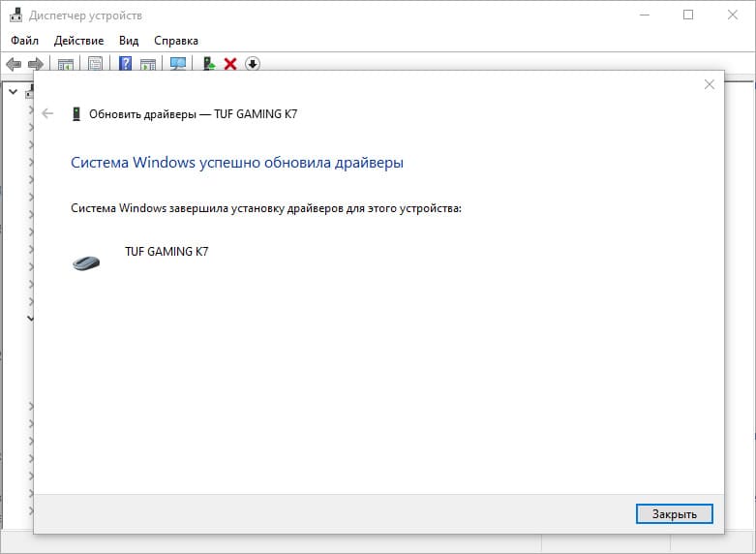Click the mouse icon next to TUF GAMING K7
The image size is (756, 554).
86,263
